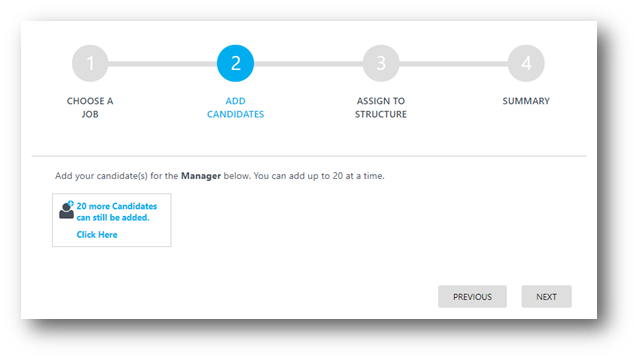This screenshot has width=639, height=361.
Task: Select the Add Candidates step label
Action: tap(236, 108)
